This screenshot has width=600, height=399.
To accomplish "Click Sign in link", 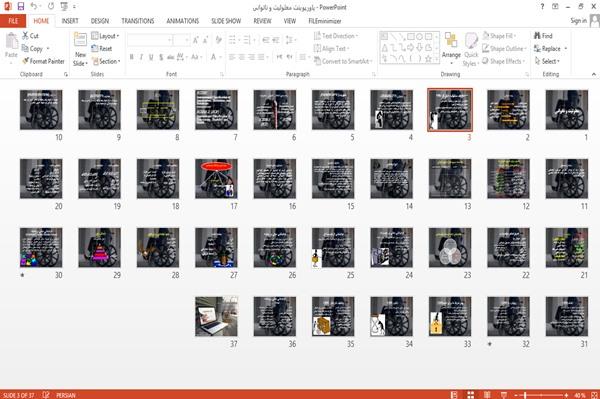I will coord(578,21).
